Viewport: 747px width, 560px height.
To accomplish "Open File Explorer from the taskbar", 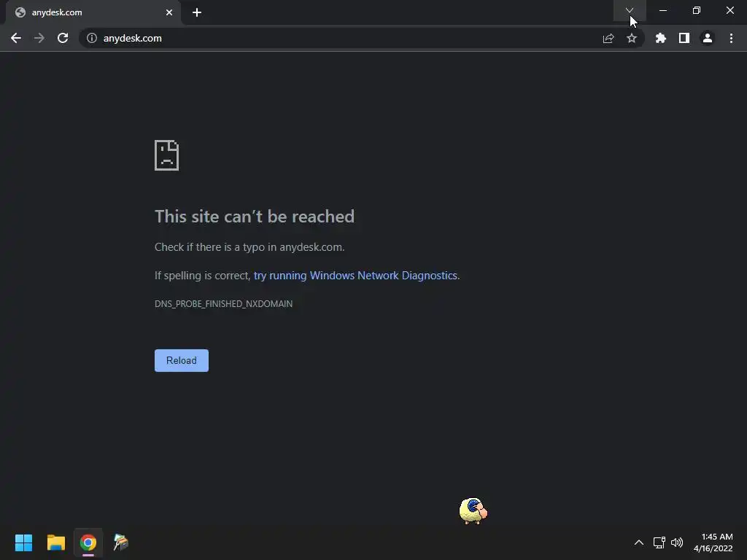I will tap(55, 542).
